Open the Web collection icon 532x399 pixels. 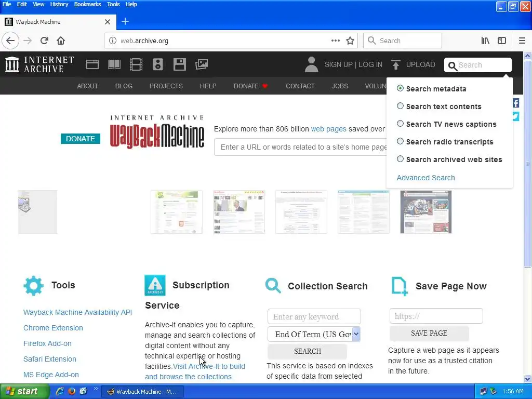tap(92, 64)
